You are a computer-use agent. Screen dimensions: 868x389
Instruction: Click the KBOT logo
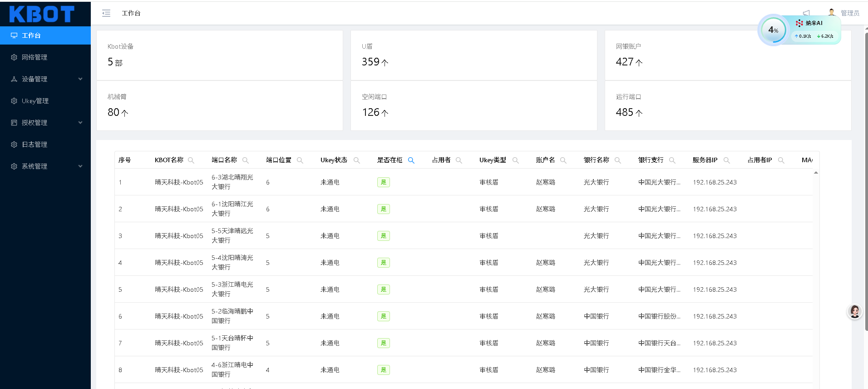[42, 14]
